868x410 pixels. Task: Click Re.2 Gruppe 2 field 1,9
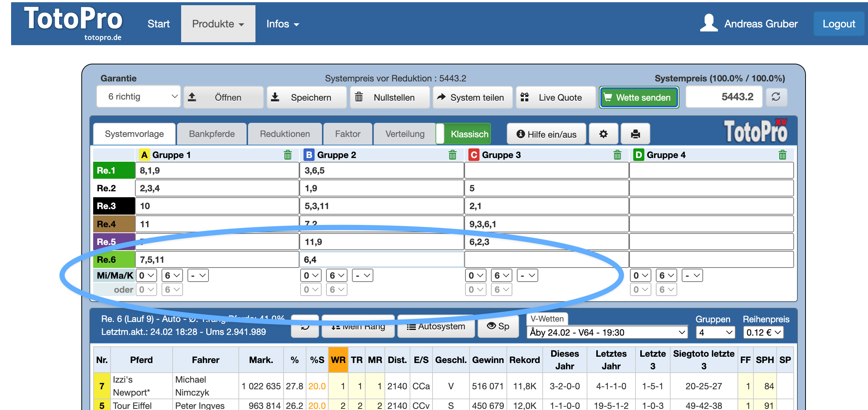(382, 188)
